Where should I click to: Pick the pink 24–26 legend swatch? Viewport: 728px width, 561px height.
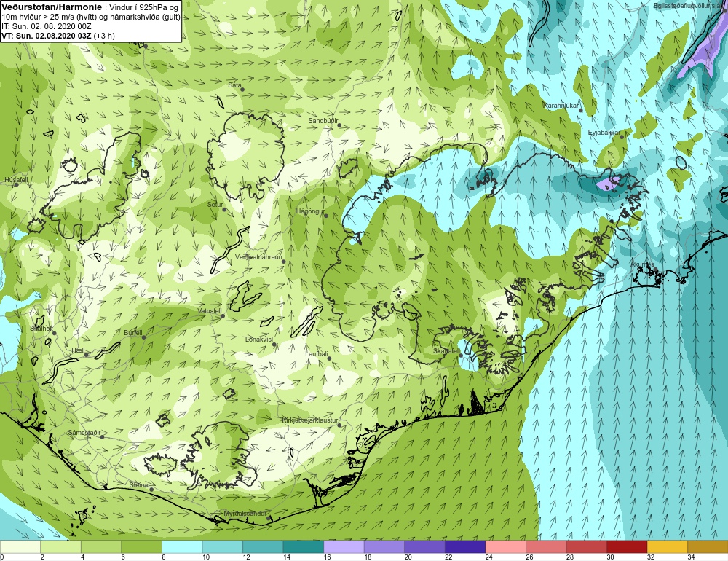tap(505, 546)
